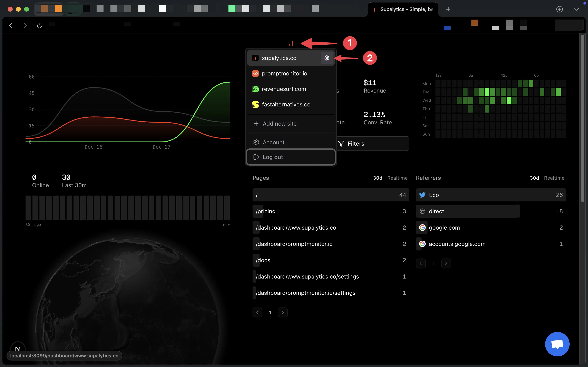588x367 pixels.
Task: Expand the browser tab list chevron
Action: (576, 9)
